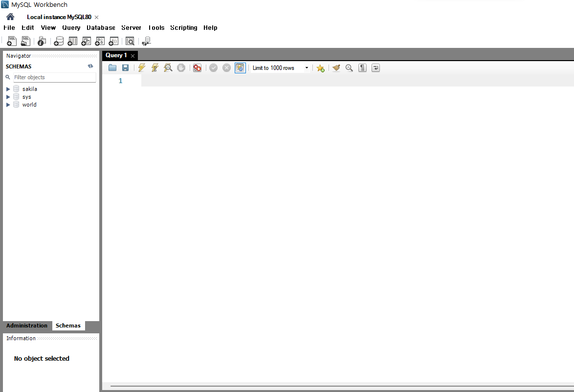This screenshot has width=574, height=392.
Task: Select the world schema
Action: pos(29,105)
